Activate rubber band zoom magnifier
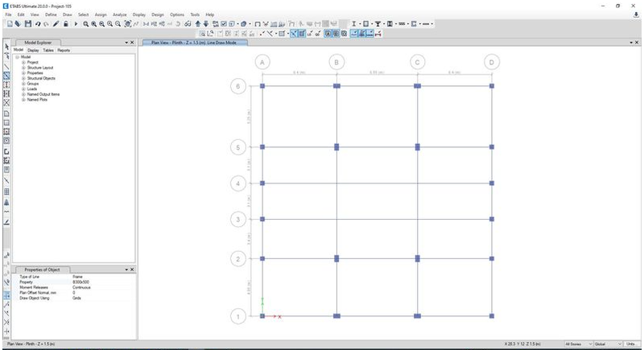 (86, 24)
